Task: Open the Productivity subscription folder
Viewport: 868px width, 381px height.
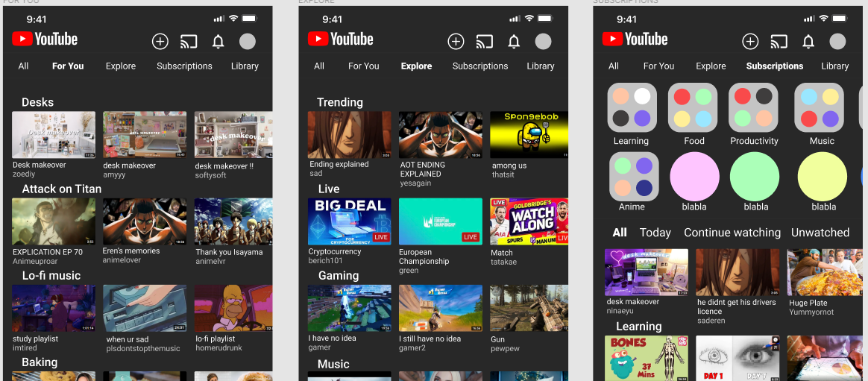Action: point(753,107)
